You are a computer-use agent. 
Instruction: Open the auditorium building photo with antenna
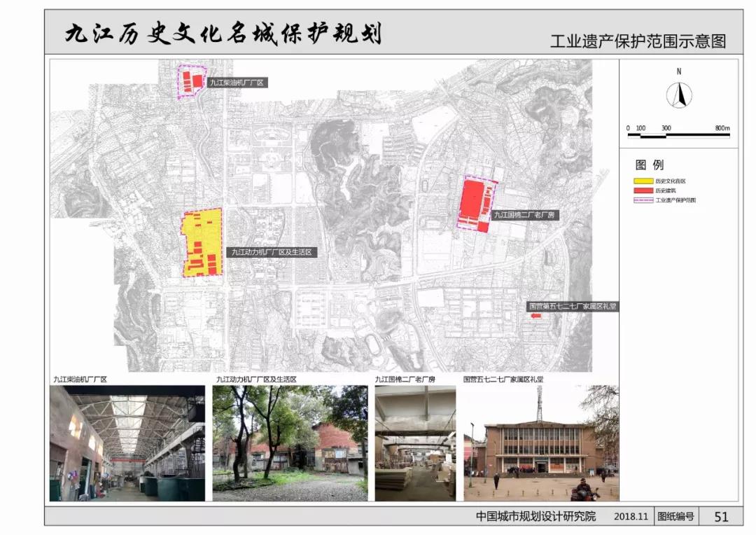pos(541,443)
